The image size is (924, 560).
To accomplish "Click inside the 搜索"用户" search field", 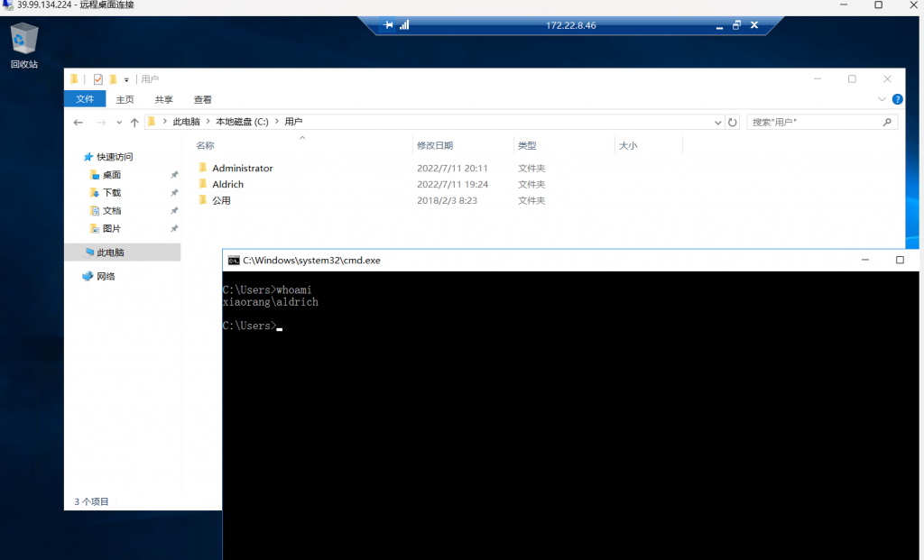I will point(812,122).
